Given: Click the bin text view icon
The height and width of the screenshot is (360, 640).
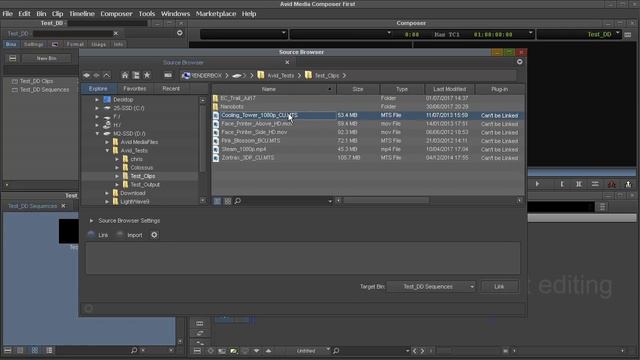Looking at the screenshot, I should click(x=20, y=350).
